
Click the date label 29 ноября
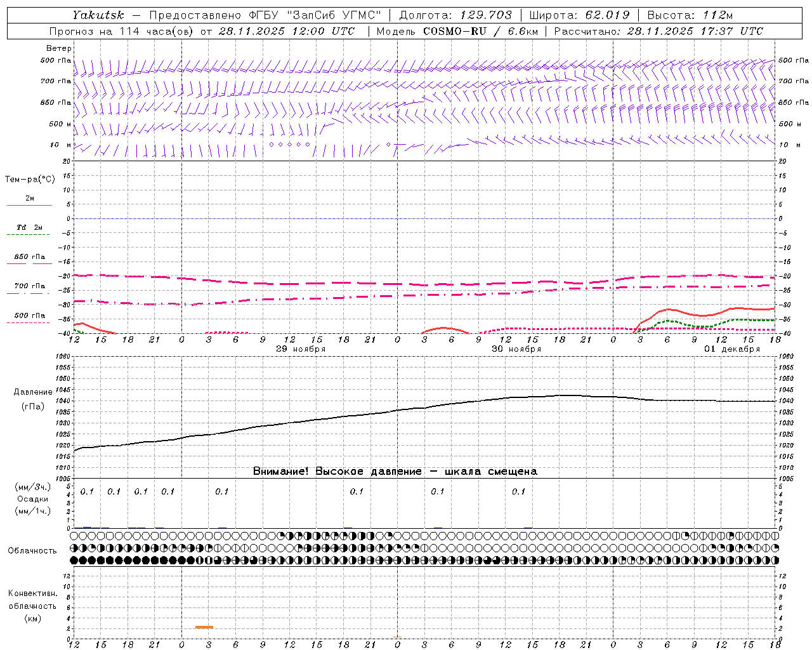[x=301, y=349]
